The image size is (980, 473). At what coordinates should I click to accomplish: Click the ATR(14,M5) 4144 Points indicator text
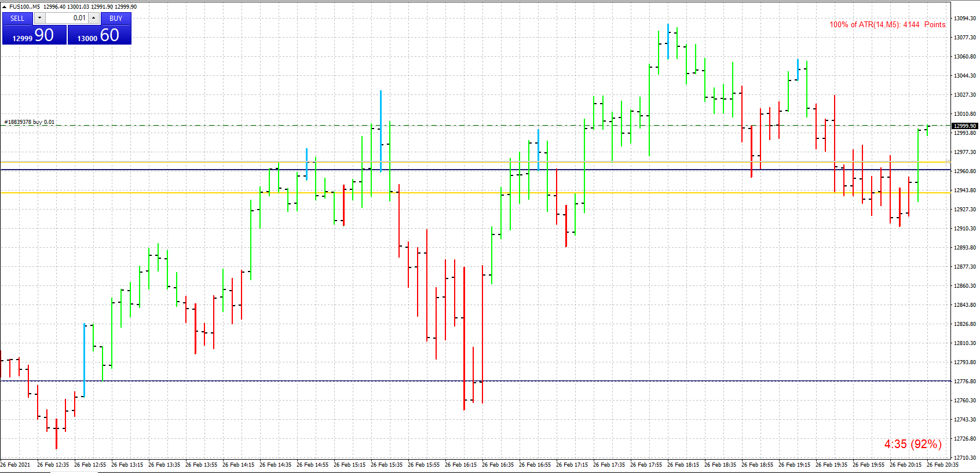887,24
